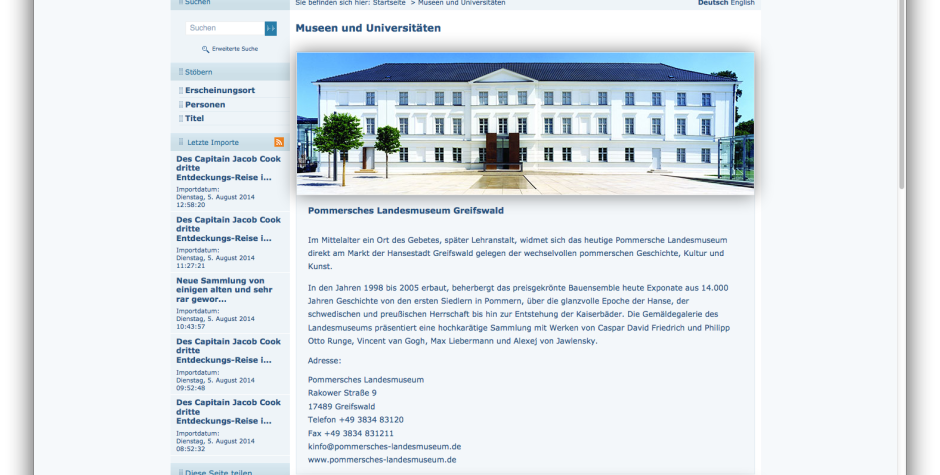Go to Startseite in the breadcrumb
Image resolution: width=940 pixels, height=475 pixels.
click(x=389, y=3)
